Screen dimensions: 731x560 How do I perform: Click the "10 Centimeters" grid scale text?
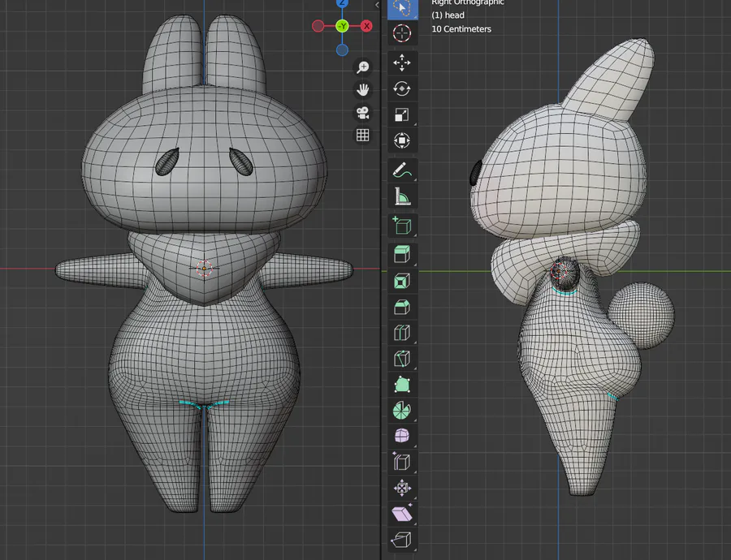[461, 29]
